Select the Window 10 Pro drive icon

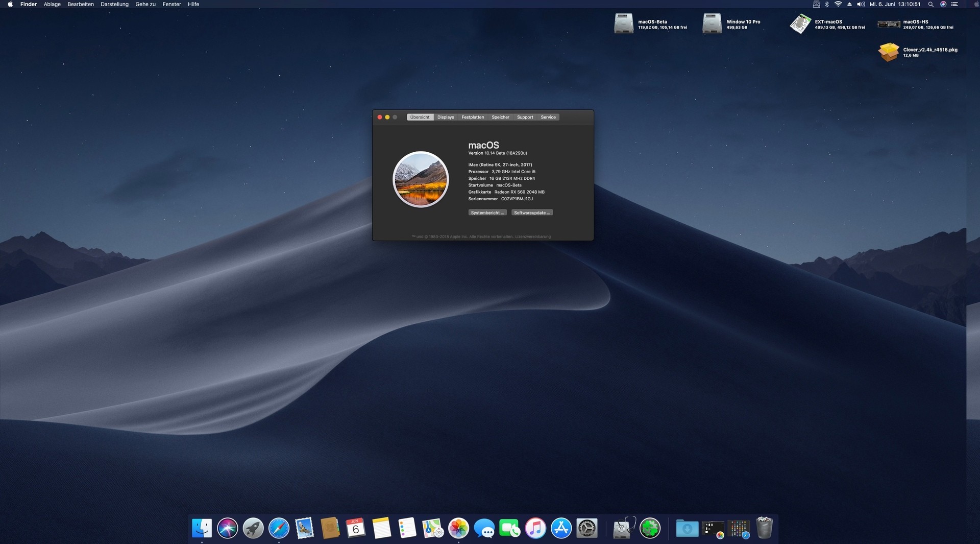(x=712, y=24)
